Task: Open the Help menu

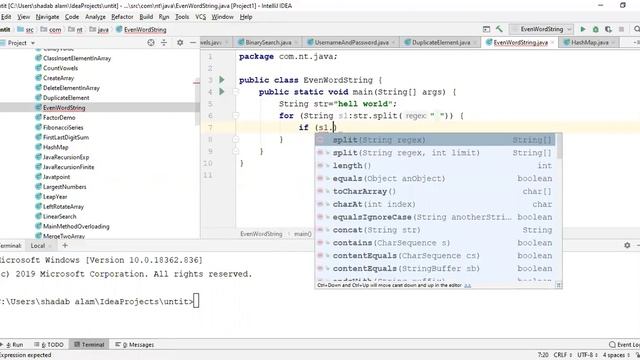Action: (246, 17)
